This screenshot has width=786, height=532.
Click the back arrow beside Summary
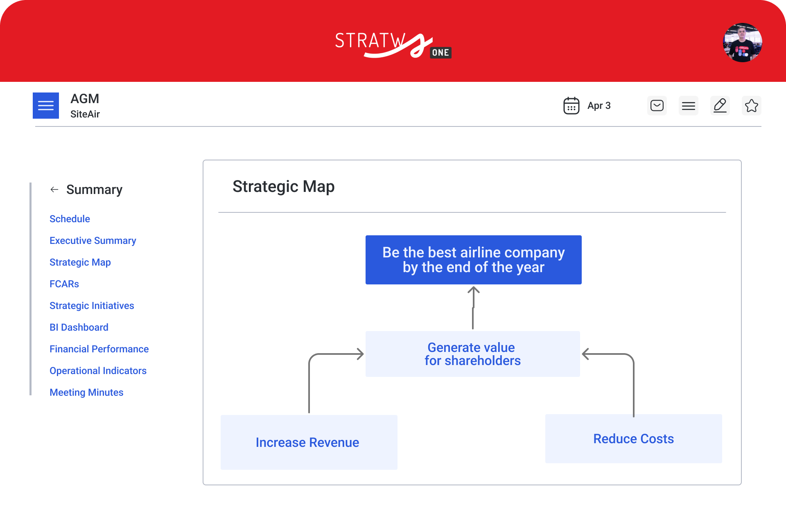point(54,189)
